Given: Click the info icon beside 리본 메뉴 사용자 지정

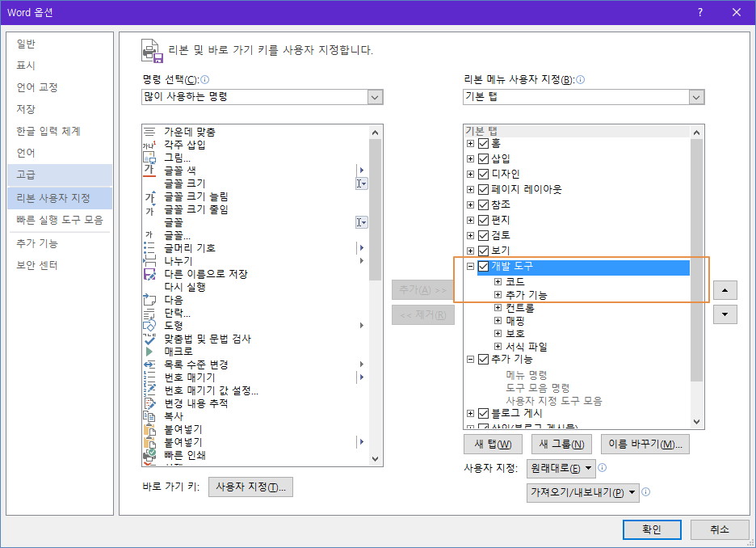Looking at the screenshot, I should 581,79.
